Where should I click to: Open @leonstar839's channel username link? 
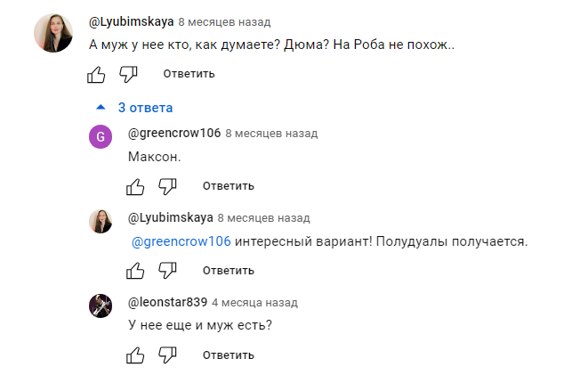(167, 302)
